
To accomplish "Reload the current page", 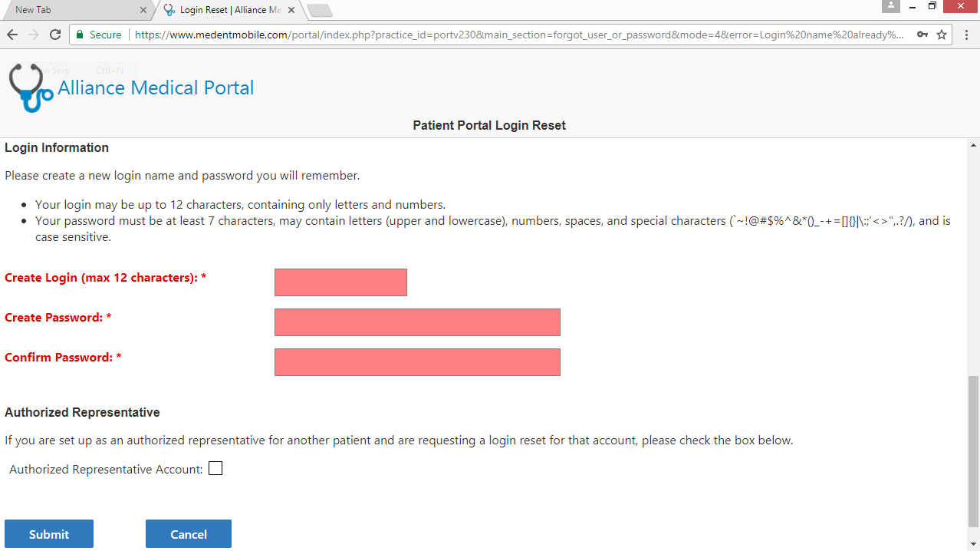I will (x=55, y=35).
